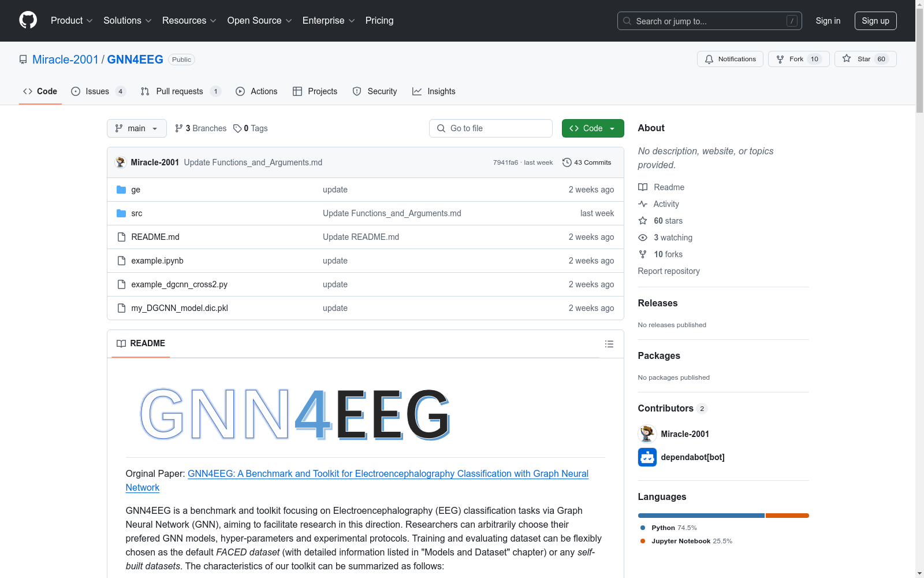The height and width of the screenshot is (578, 924).
Task: Open the Issues tab
Action: click(x=98, y=91)
